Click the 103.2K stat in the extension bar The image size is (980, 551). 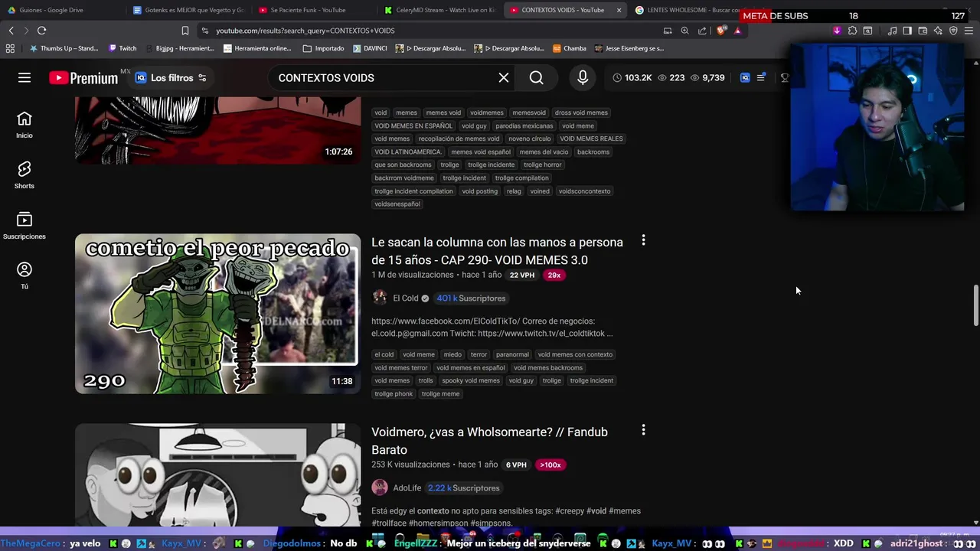click(632, 78)
